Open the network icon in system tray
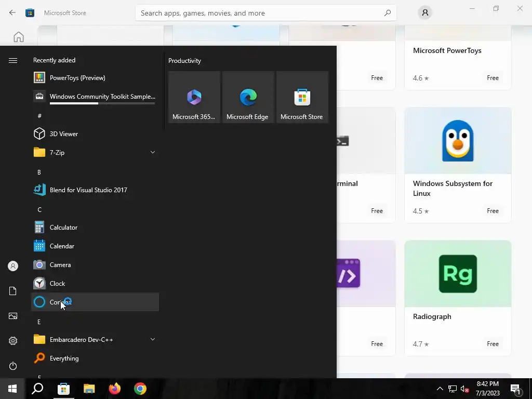Image resolution: width=532 pixels, height=399 pixels. (x=453, y=389)
